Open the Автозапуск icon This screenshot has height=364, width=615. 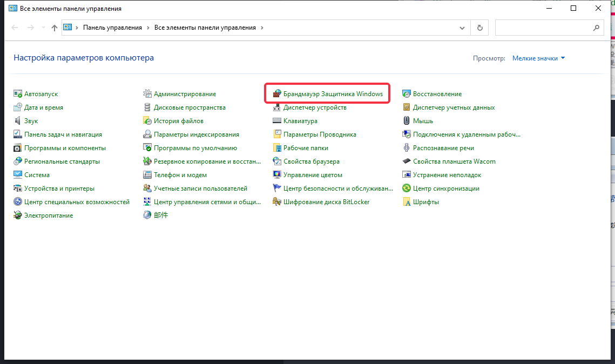(x=18, y=94)
